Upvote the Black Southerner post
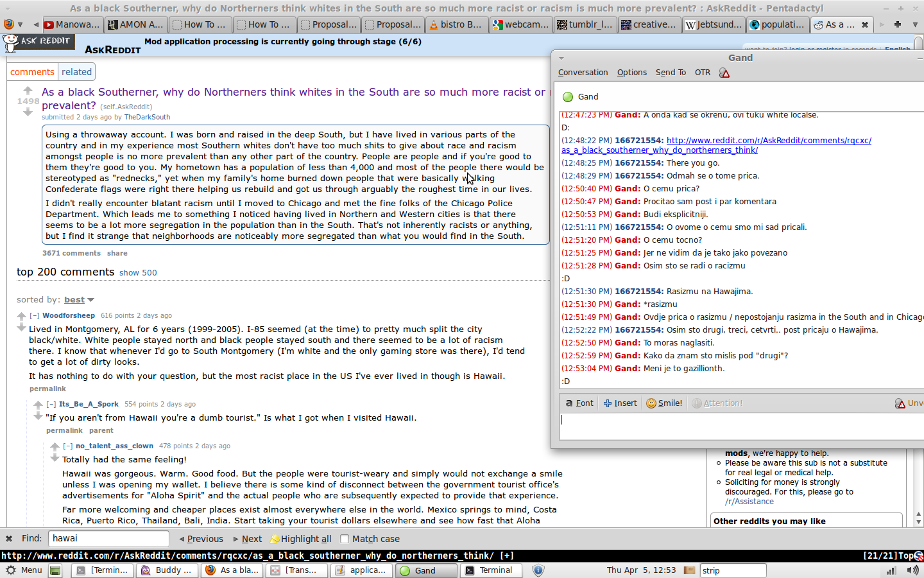 tap(28, 90)
